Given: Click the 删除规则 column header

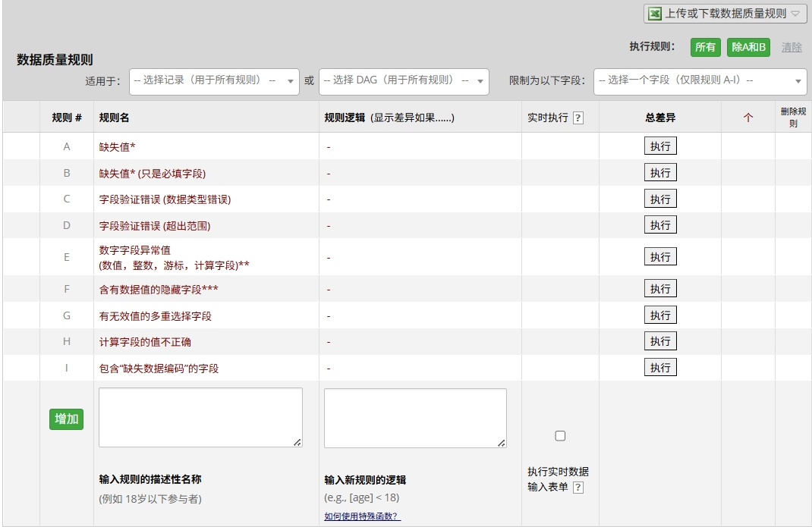Looking at the screenshot, I should coord(793,118).
